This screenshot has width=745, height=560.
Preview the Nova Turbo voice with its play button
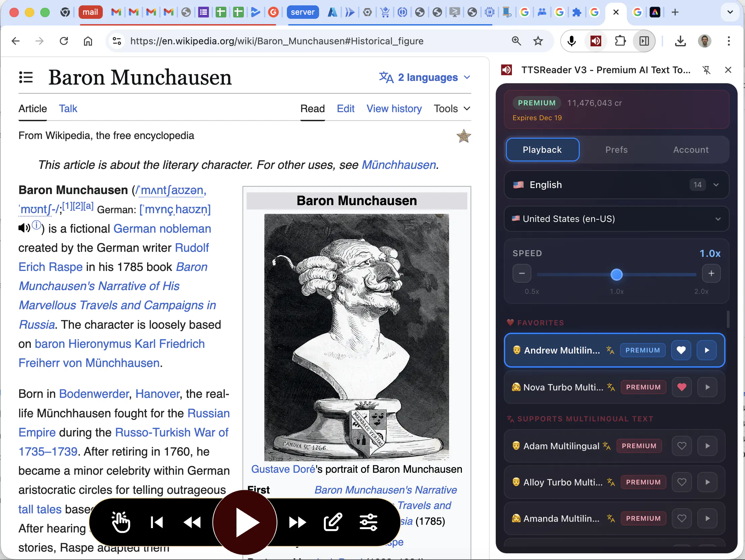click(x=707, y=387)
